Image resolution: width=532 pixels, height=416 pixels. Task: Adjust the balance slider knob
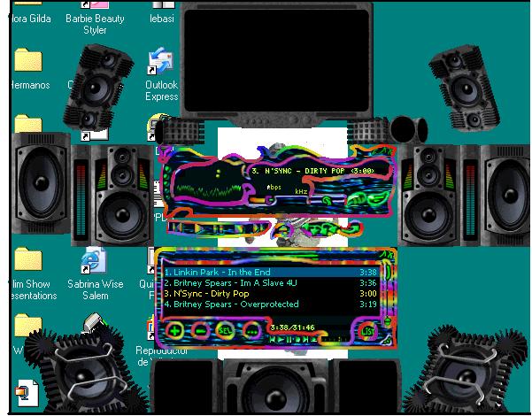327,201
